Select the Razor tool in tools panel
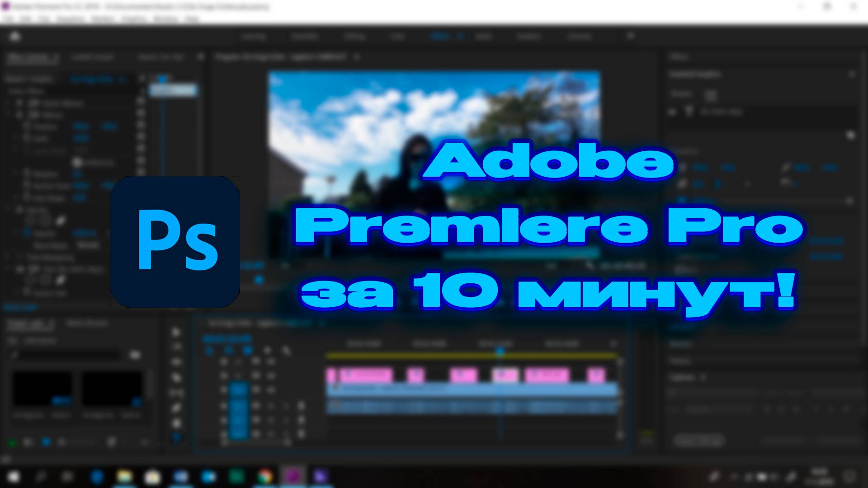Viewport: 868px width, 488px height. (x=176, y=378)
